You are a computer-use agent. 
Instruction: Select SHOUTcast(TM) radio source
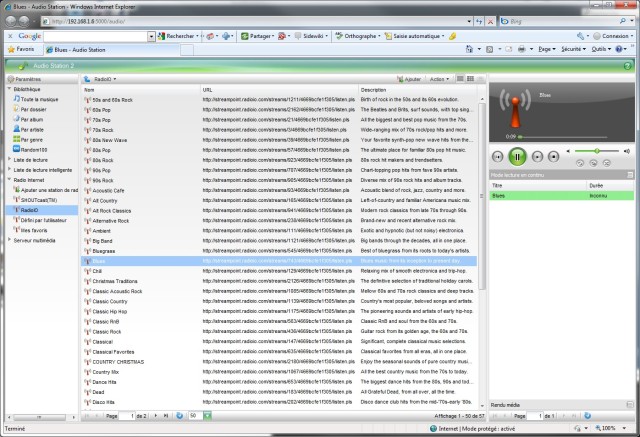[x=36, y=200]
